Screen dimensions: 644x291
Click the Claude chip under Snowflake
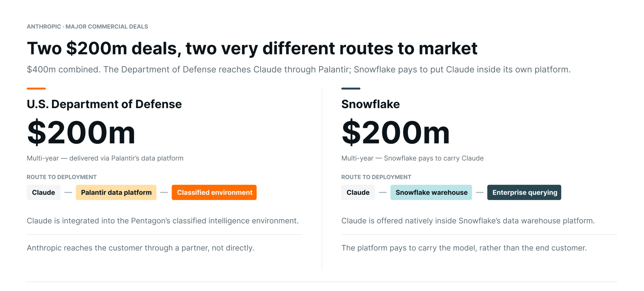358,192
